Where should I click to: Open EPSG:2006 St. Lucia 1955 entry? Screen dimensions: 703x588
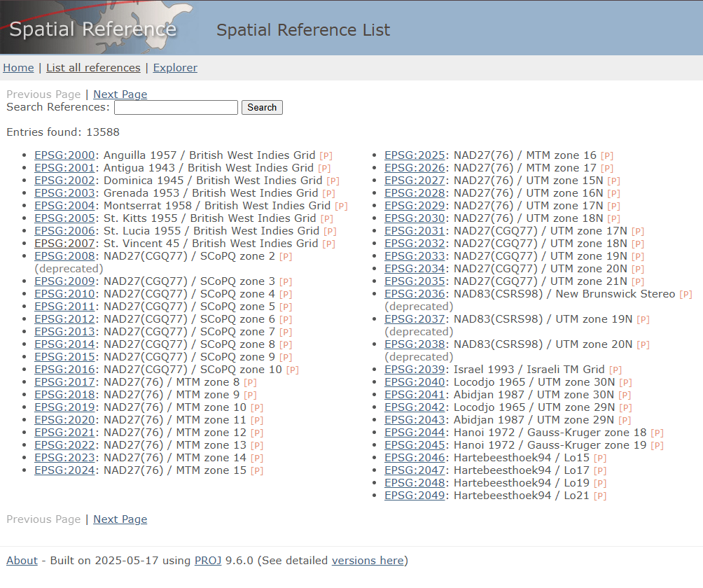click(x=64, y=231)
